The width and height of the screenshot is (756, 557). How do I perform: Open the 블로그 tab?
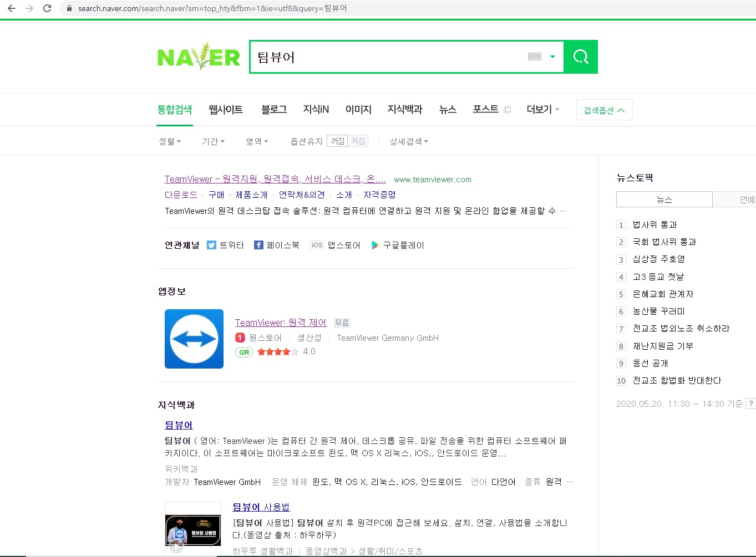click(274, 109)
